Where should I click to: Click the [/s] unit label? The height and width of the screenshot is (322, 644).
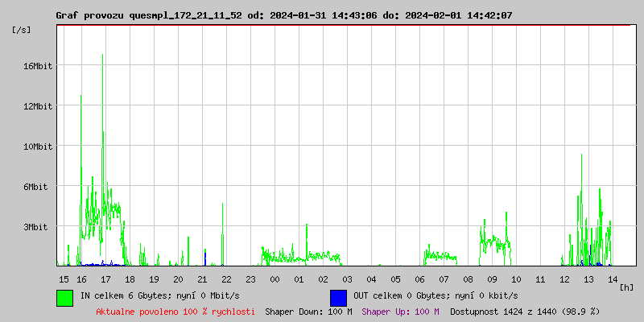pyautogui.click(x=23, y=30)
